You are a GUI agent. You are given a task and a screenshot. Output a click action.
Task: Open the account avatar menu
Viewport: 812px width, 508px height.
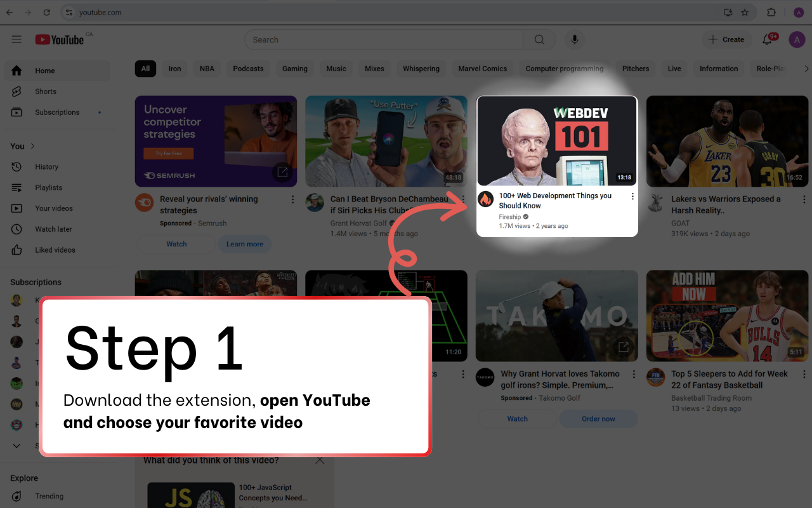point(797,39)
